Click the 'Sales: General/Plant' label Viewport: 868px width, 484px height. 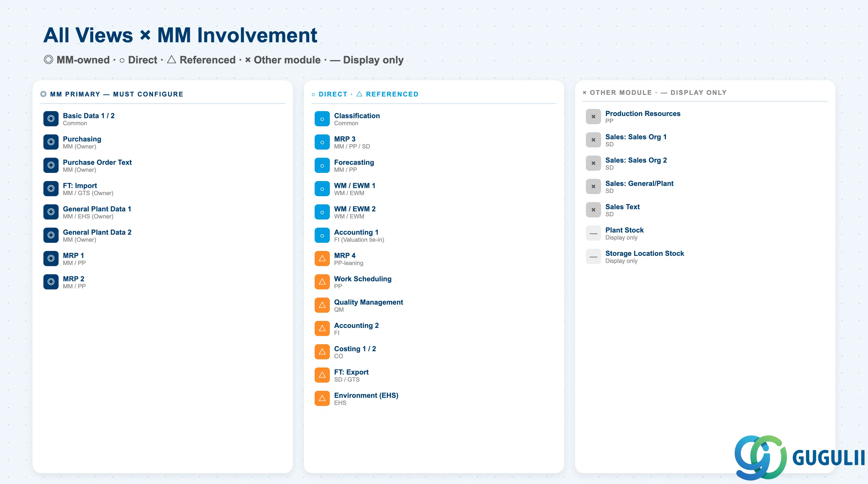click(x=640, y=183)
